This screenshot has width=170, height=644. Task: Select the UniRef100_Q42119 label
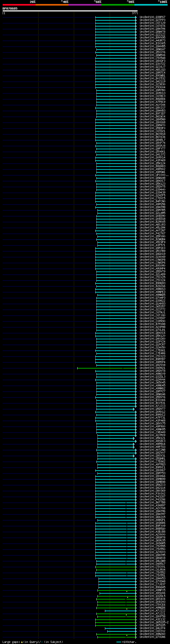152,82
